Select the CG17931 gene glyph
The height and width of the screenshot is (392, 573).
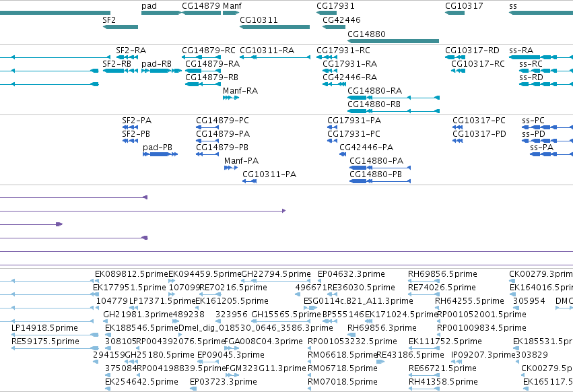click(x=327, y=13)
